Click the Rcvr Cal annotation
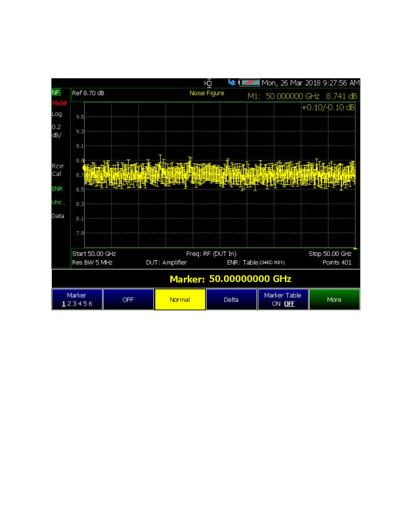Viewport: 411px width, 532px height. tap(58, 170)
